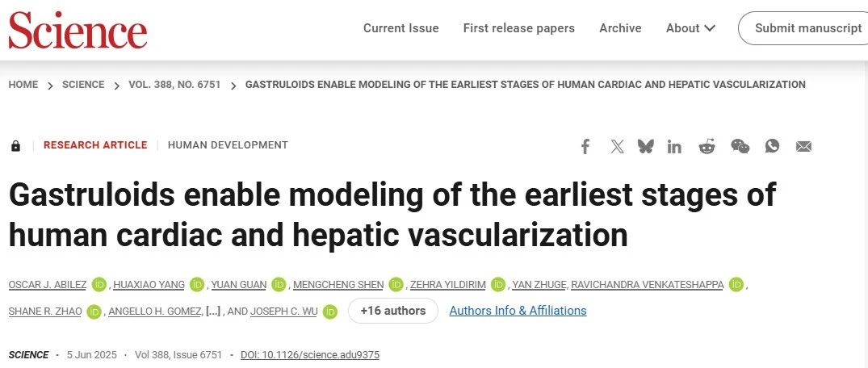Expand the +16 authors list
Image resolution: width=868 pixels, height=368 pixels.
393,311
